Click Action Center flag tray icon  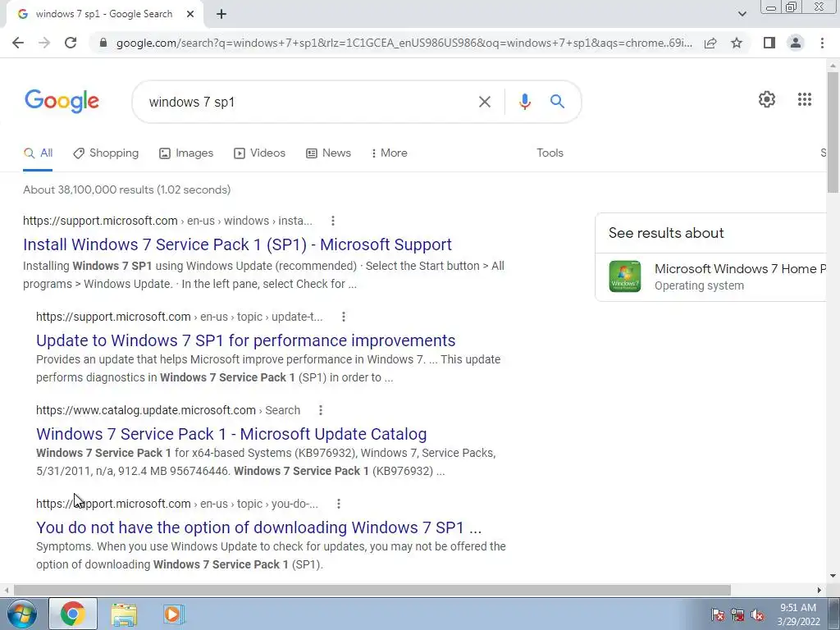pos(718,615)
